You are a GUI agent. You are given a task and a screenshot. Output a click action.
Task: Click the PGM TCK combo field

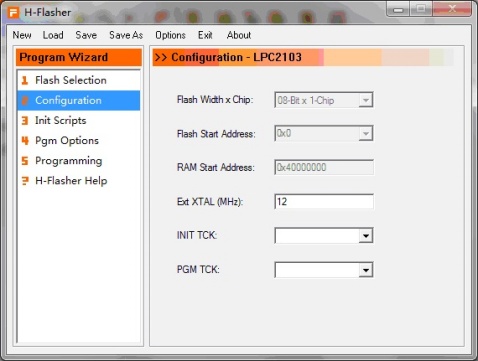[324, 270]
